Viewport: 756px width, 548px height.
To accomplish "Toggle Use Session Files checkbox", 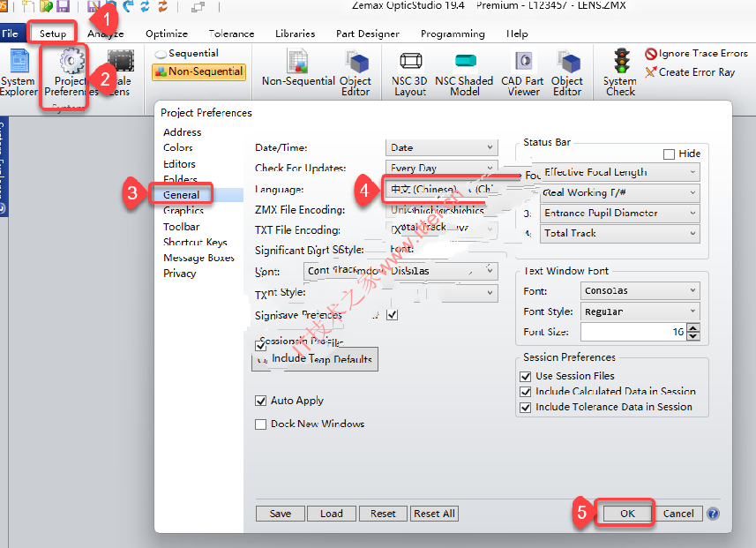I will click(x=526, y=376).
